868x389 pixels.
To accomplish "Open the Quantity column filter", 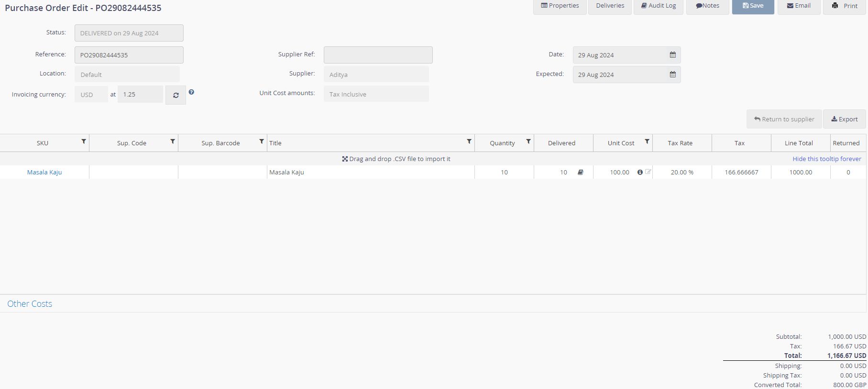I will click(528, 142).
